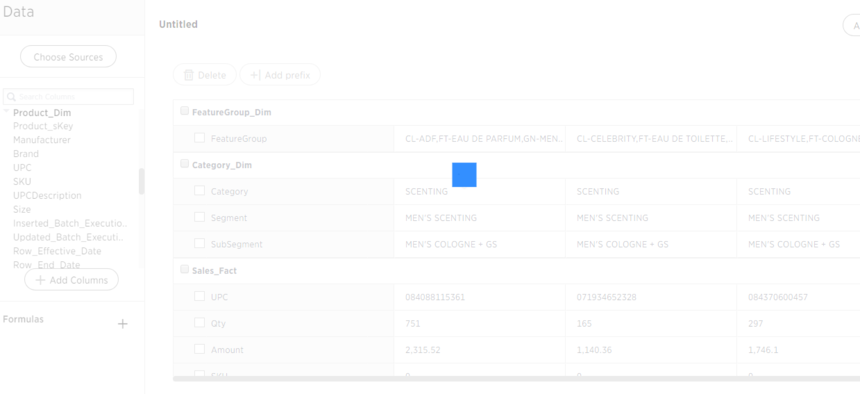
Task: Select the UPCDescription column item
Action: coord(47,195)
